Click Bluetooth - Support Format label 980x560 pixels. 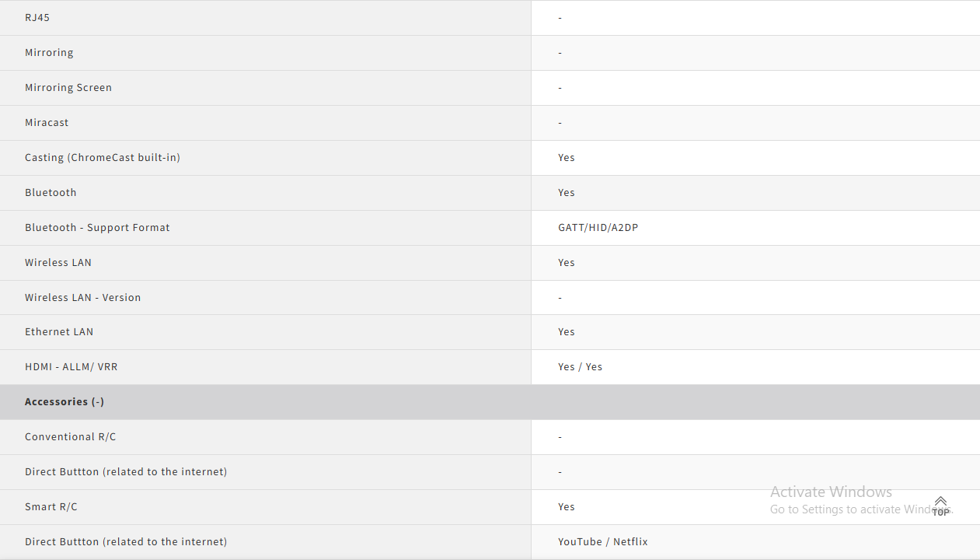[x=97, y=228]
